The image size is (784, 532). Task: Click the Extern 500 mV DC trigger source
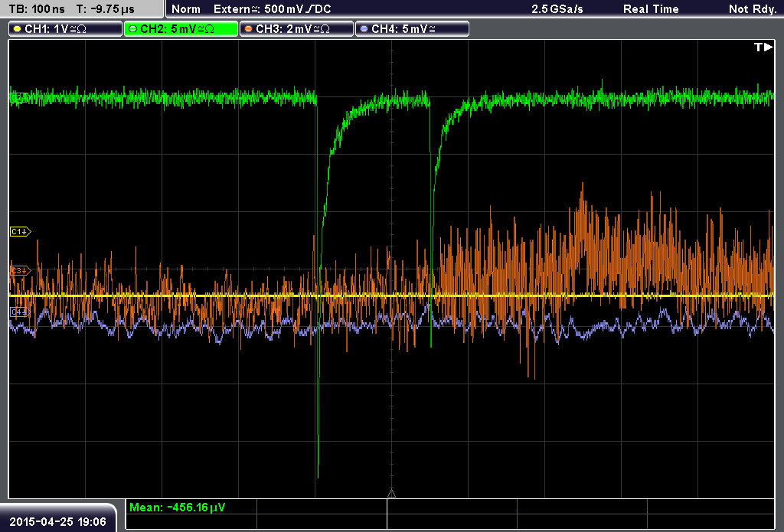tap(272, 9)
